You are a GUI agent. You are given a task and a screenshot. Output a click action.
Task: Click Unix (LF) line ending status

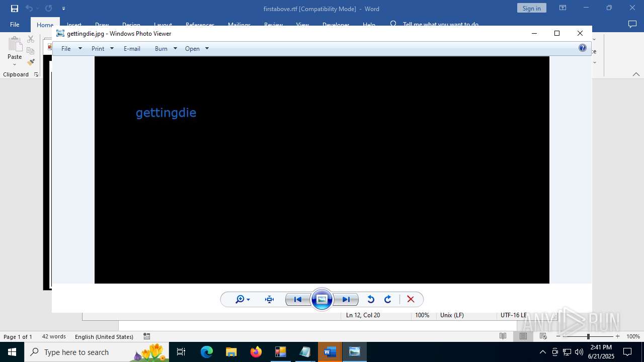[x=452, y=315]
